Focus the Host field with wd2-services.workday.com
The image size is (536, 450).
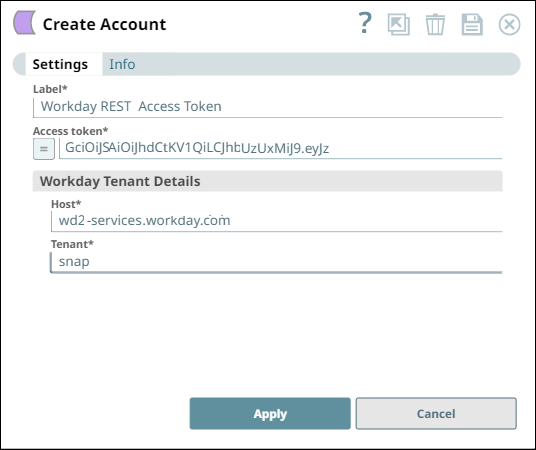(277, 221)
